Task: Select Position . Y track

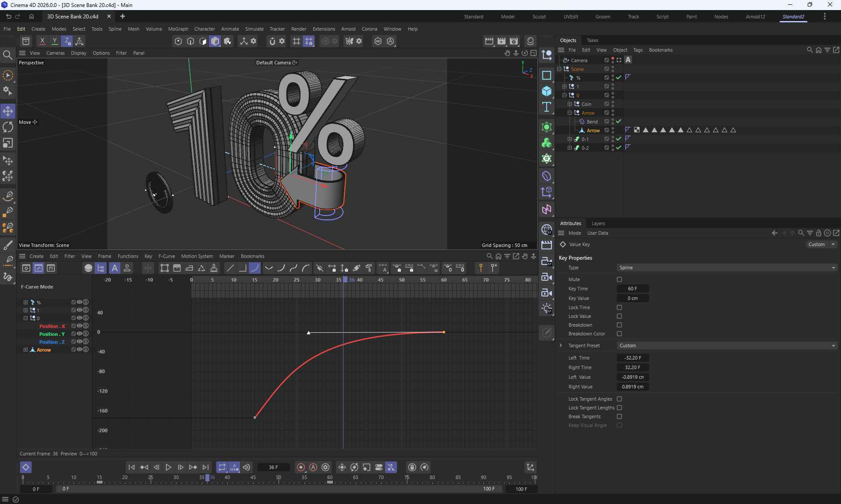Action: [x=52, y=334]
